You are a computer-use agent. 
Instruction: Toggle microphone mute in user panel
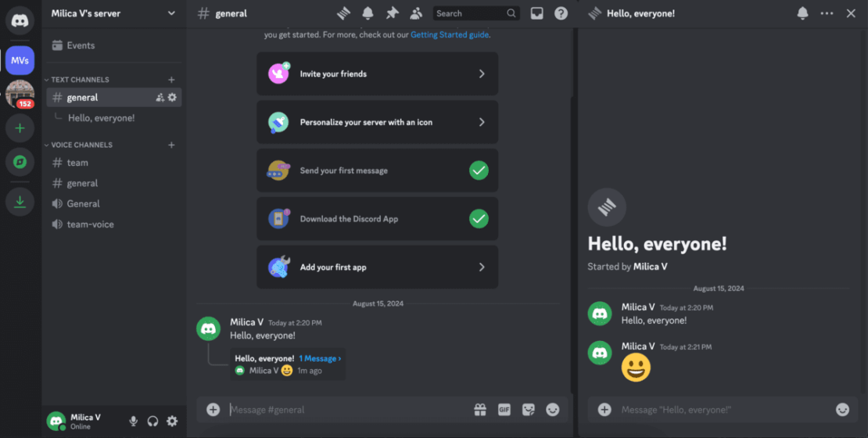133,422
